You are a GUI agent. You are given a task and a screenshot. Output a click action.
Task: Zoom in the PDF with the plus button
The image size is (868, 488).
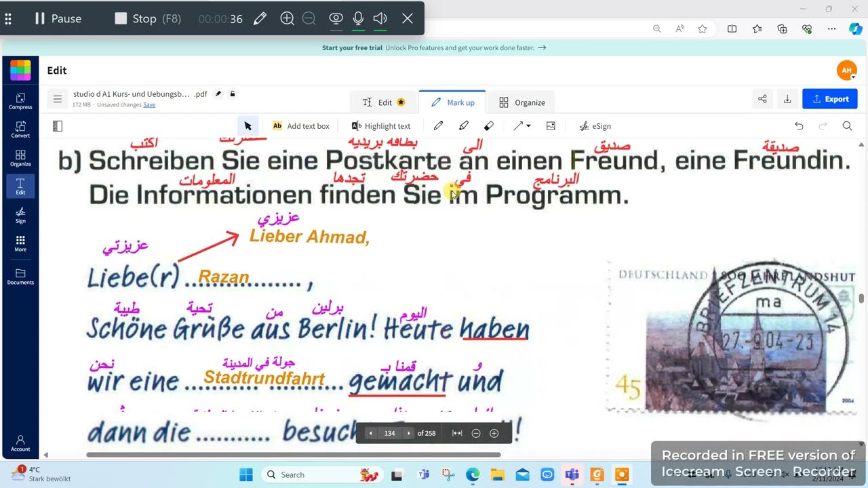click(494, 433)
